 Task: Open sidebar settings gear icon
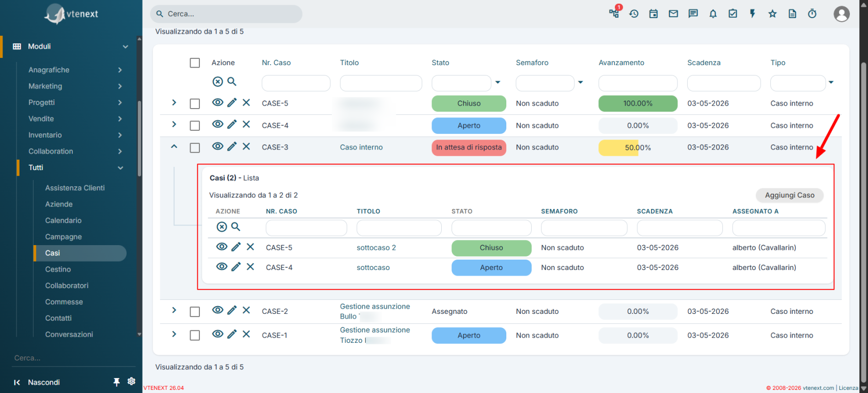(x=131, y=382)
